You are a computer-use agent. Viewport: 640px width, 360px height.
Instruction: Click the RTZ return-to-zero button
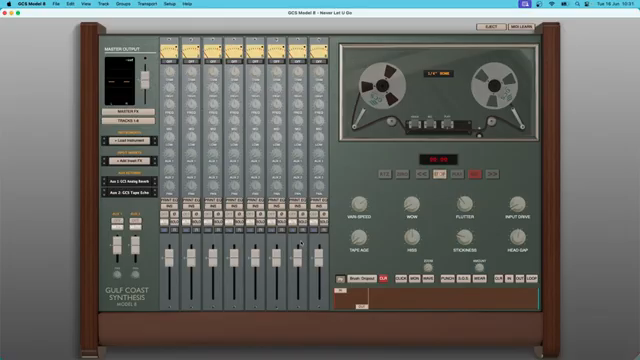coord(384,174)
